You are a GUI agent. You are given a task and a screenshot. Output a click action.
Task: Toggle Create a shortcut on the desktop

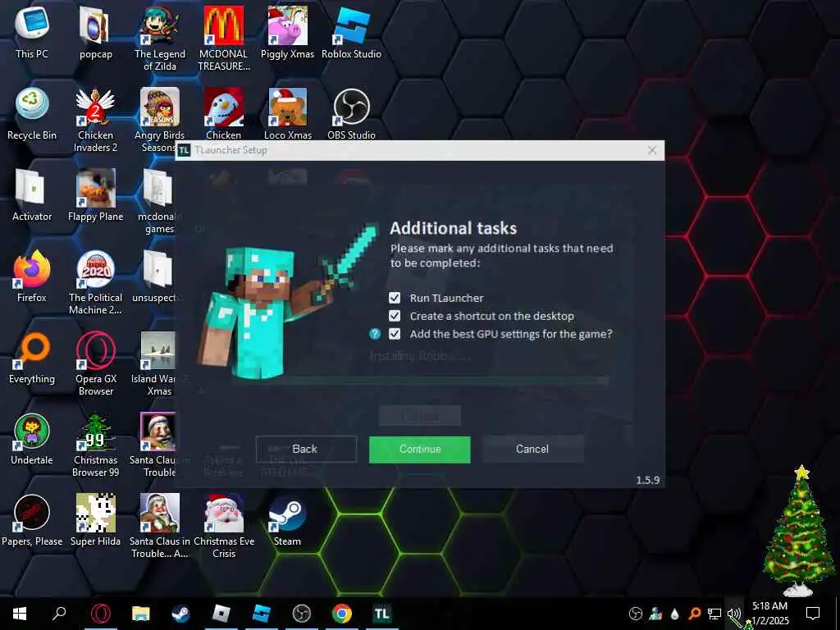click(395, 316)
